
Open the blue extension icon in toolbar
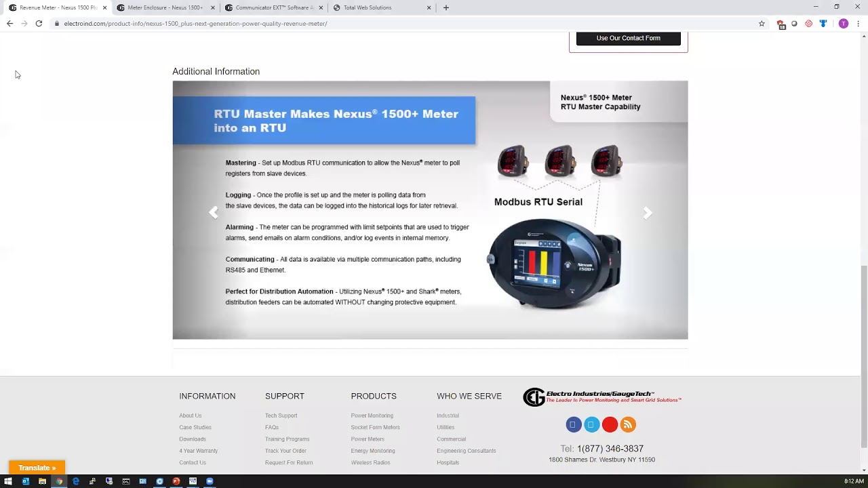point(823,23)
